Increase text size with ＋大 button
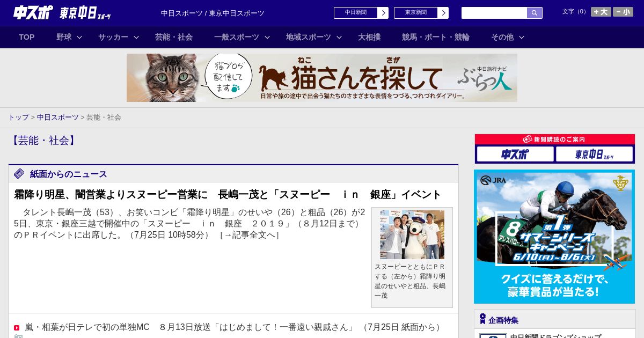 601,12
